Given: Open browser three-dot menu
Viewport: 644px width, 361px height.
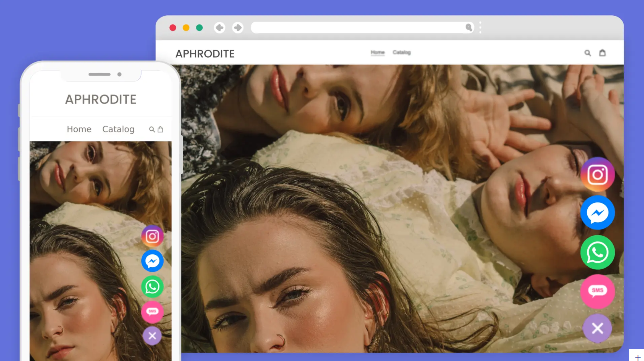Looking at the screenshot, I should pyautogui.click(x=480, y=28).
